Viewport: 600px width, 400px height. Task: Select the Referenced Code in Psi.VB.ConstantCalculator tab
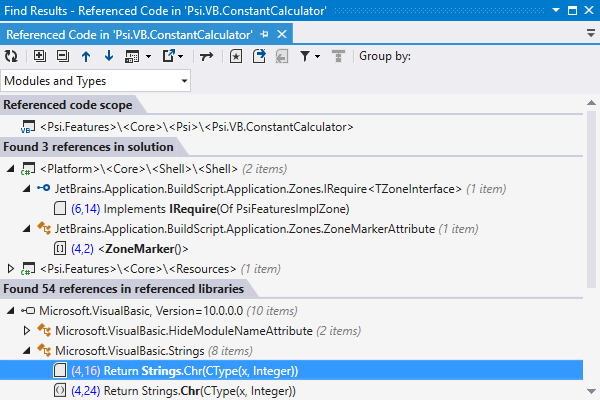(128, 34)
